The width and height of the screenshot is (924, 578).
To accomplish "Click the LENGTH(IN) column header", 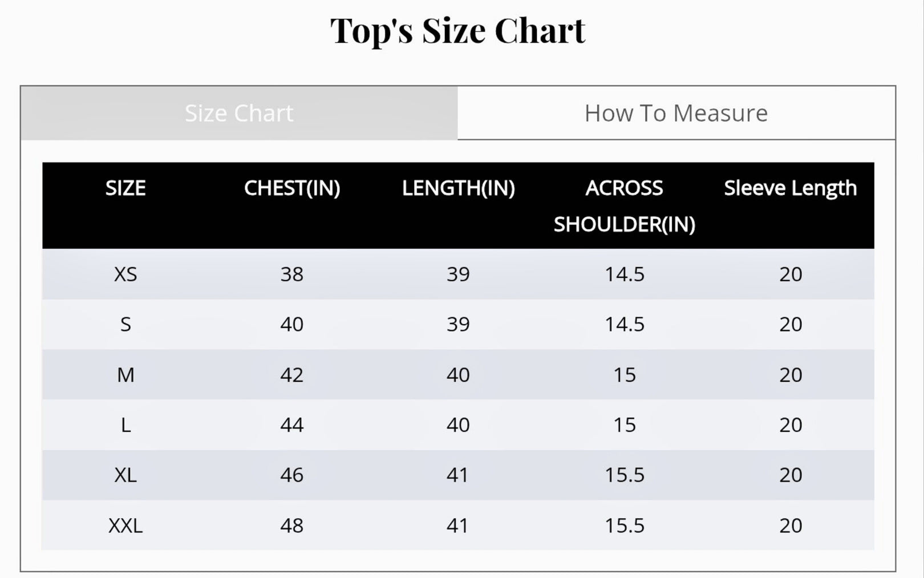I will (458, 188).
